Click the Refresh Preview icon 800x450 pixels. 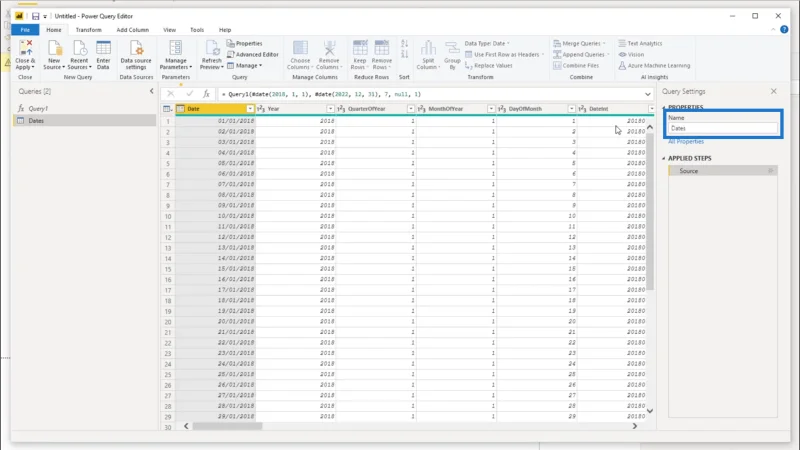click(211, 55)
